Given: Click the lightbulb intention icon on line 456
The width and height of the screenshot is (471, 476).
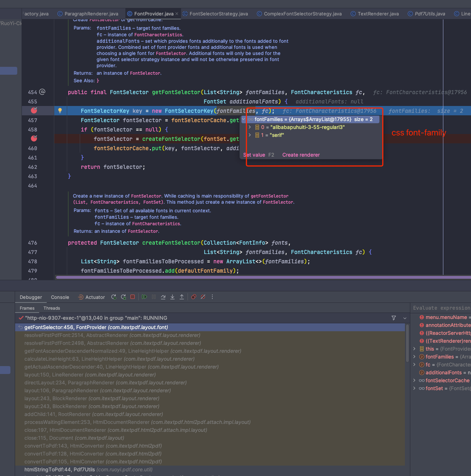Looking at the screenshot, I should tap(60, 111).
